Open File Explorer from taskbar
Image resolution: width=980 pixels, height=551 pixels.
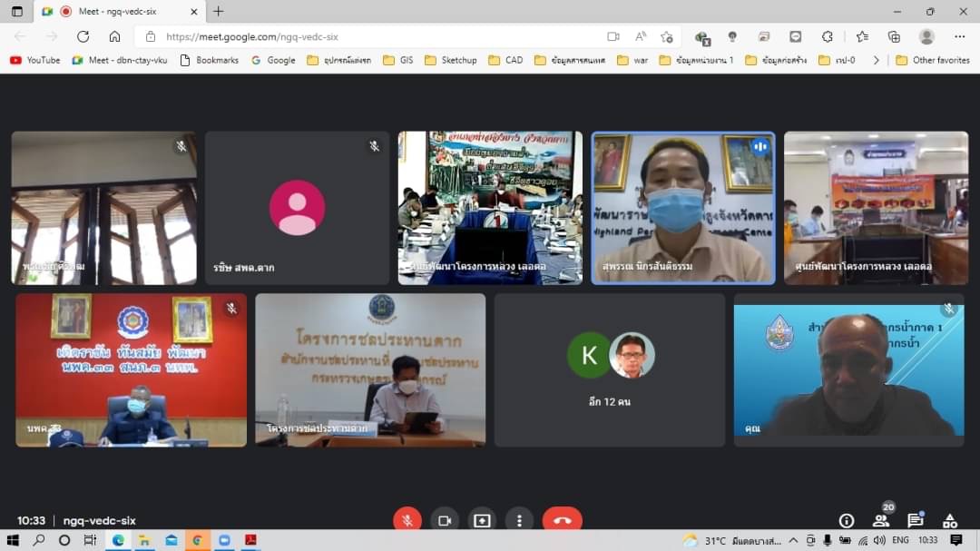144,540
